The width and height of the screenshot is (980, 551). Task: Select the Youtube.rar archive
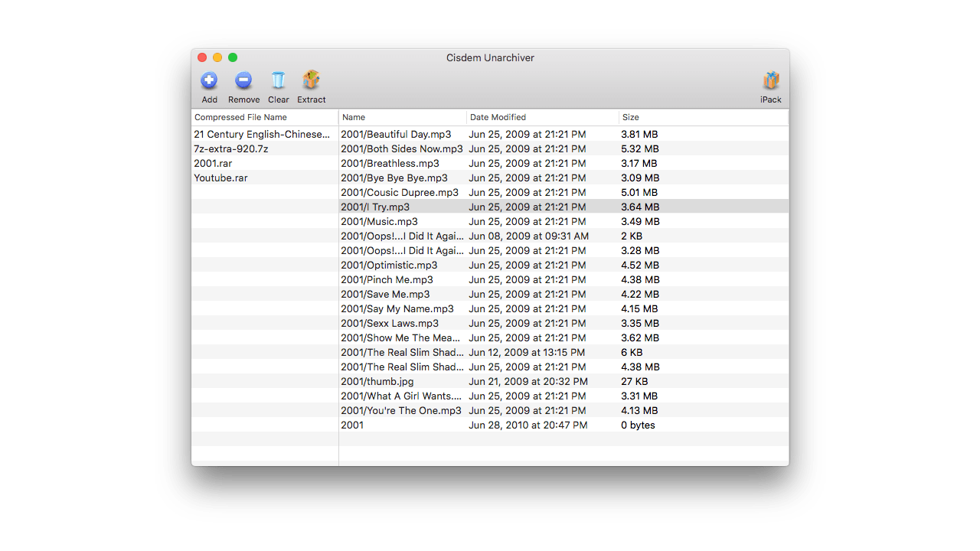pos(265,178)
